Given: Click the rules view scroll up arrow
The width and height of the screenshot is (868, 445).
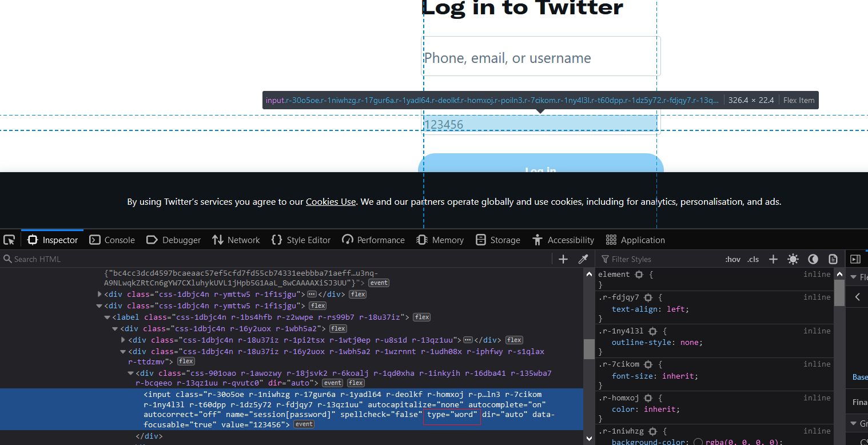Looking at the screenshot, I should pos(839,274).
